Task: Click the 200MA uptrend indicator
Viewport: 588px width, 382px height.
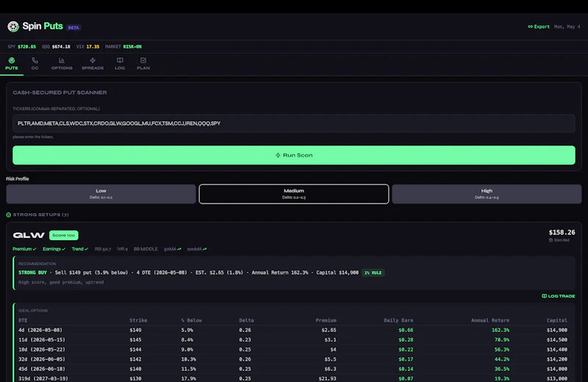Action: point(197,249)
